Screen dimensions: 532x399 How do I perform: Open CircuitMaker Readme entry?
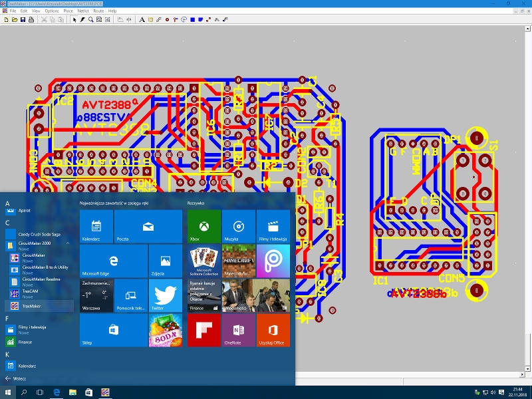pos(39,281)
